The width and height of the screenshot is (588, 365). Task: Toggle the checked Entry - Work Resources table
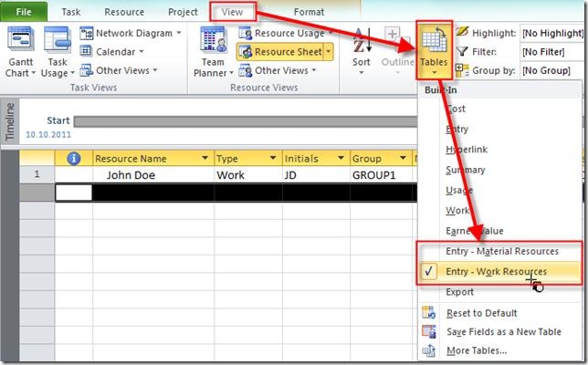496,272
